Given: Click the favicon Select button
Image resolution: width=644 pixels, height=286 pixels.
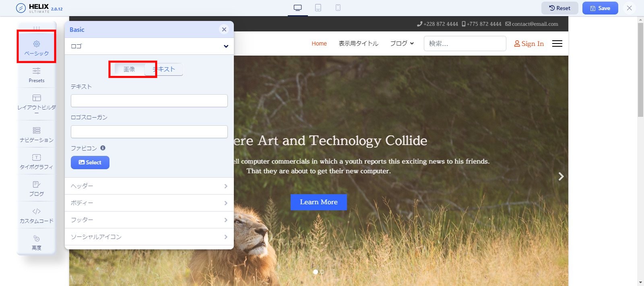Looking at the screenshot, I should click(90, 162).
